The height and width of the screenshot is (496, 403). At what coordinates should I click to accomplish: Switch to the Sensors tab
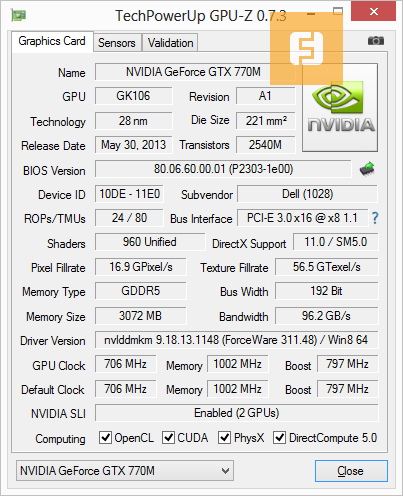[x=117, y=43]
